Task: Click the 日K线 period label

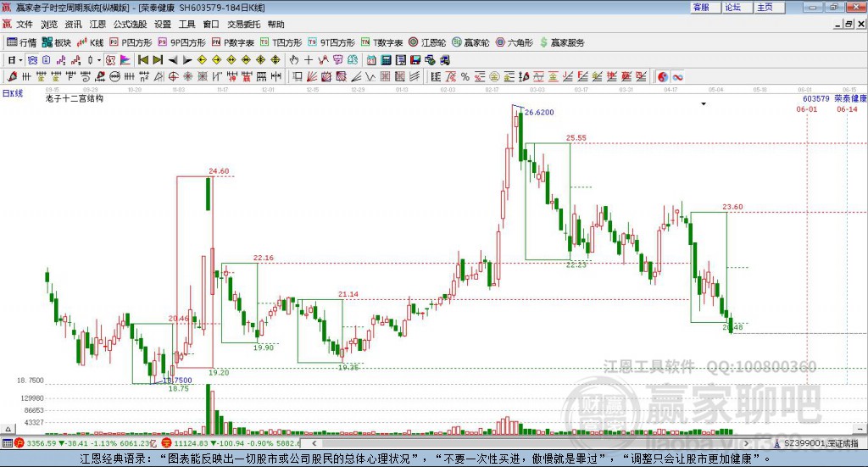Action: [x=13, y=93]
